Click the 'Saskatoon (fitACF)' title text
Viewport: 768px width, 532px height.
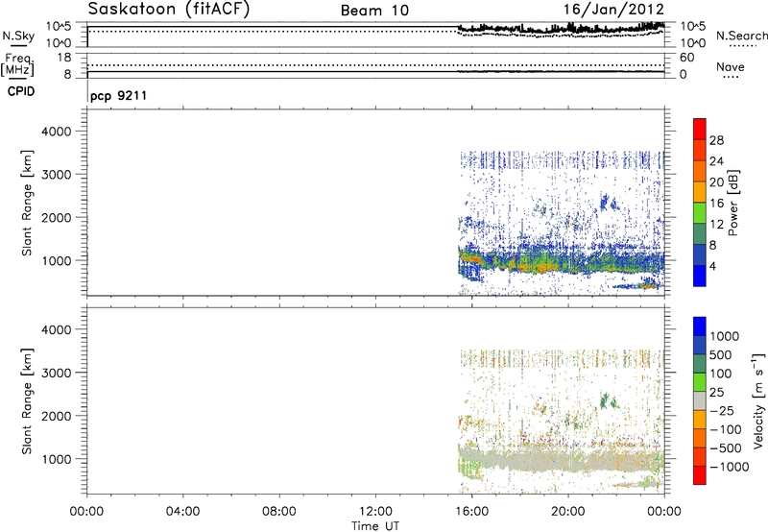[x=169, y=10]
